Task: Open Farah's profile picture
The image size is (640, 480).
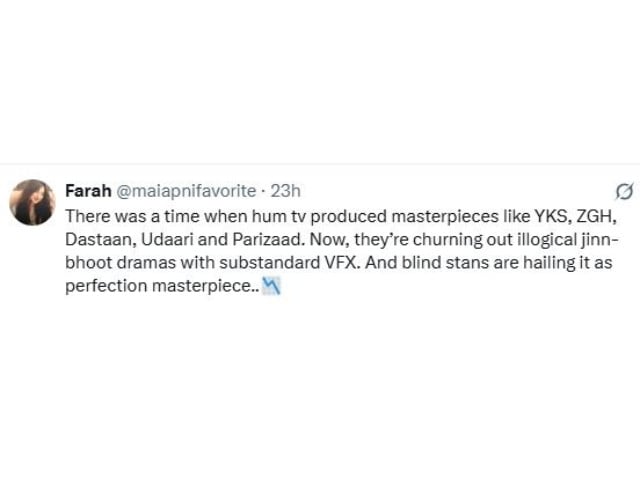Action: (32, 202)
